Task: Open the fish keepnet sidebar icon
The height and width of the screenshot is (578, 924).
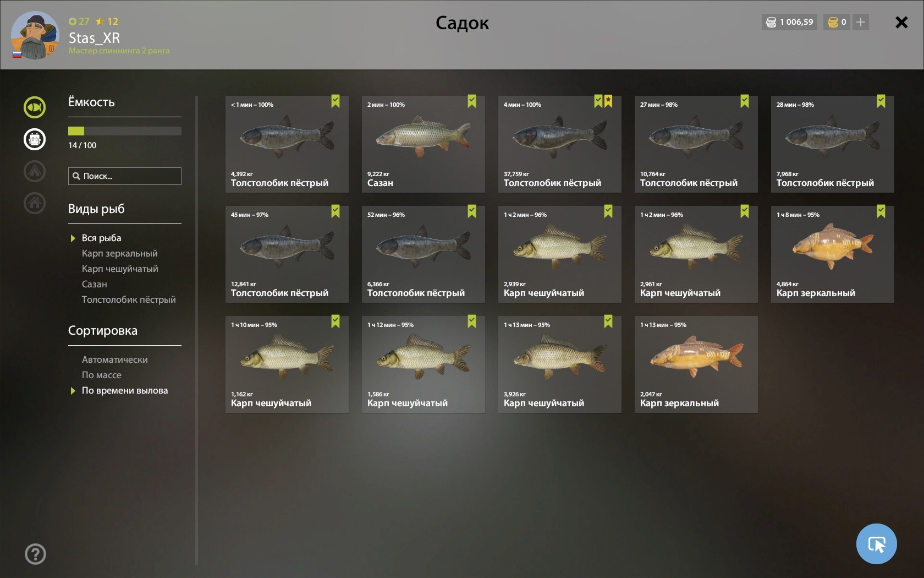Action: pos(35,107)
